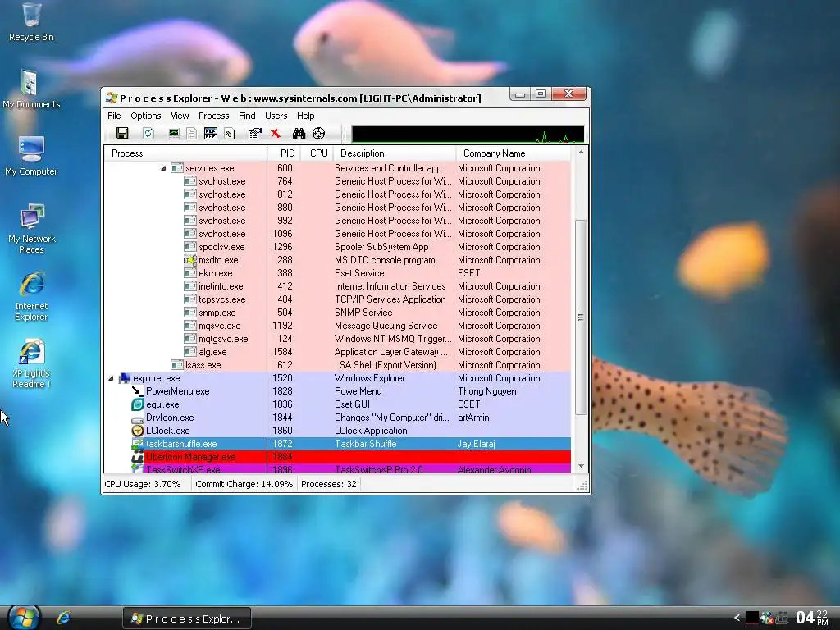Open process Properties toolbar icon
This screenshot has width=840, height=630.
tap(255, 134)
